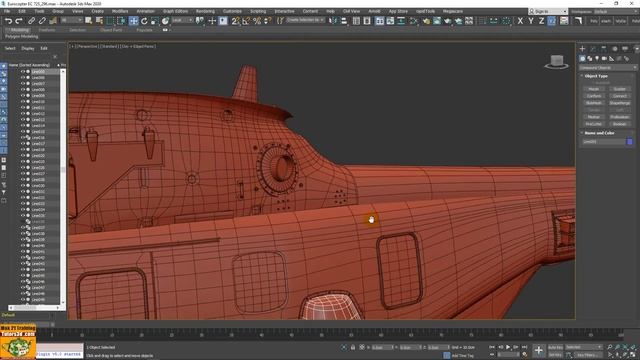The height and width of the screenshot is (360, 640).
Task: Open the Selected key filter dropdown
Action: [x=584, y=347]
